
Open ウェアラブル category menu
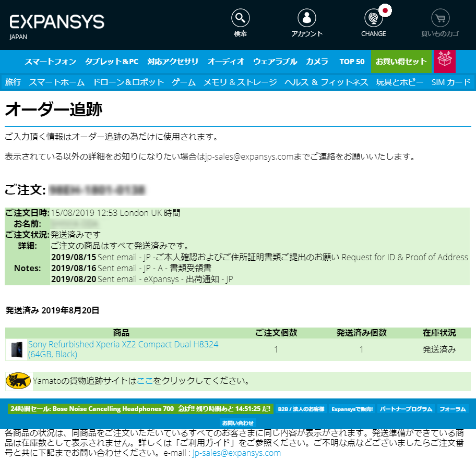tap(275, 62)
